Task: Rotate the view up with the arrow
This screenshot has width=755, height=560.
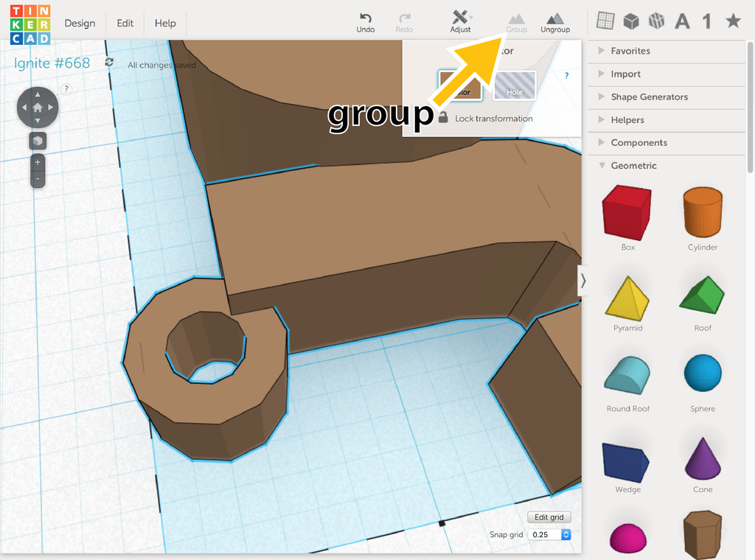Action: click(38, 94)
